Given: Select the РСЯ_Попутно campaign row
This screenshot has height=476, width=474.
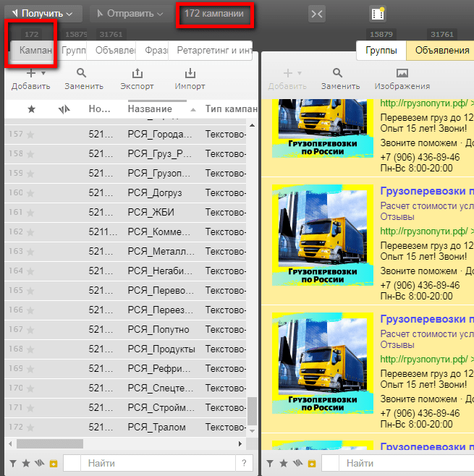Looking at the screenshot, I should (125, 329).
